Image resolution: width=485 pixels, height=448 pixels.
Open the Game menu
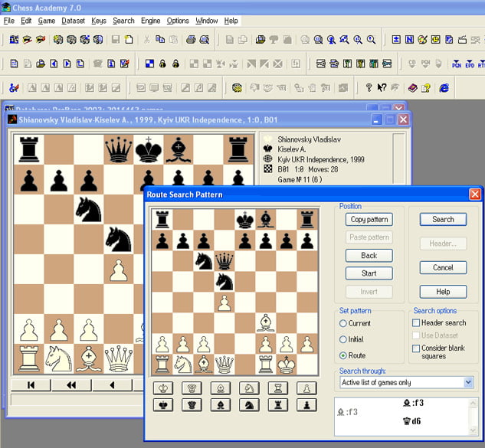click(47, 21)
